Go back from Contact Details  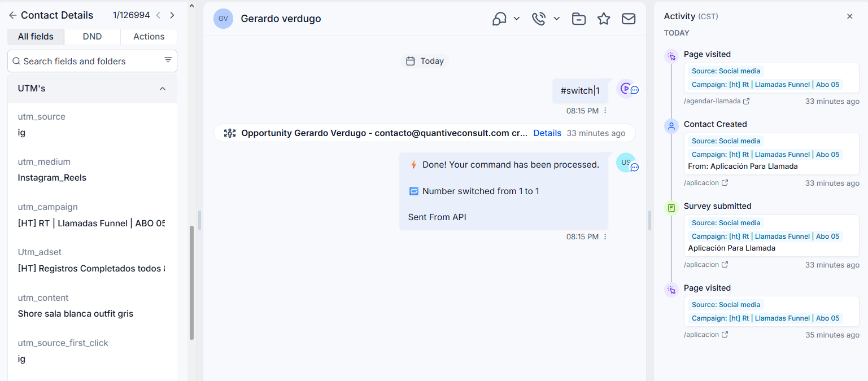tap(12, 15)
